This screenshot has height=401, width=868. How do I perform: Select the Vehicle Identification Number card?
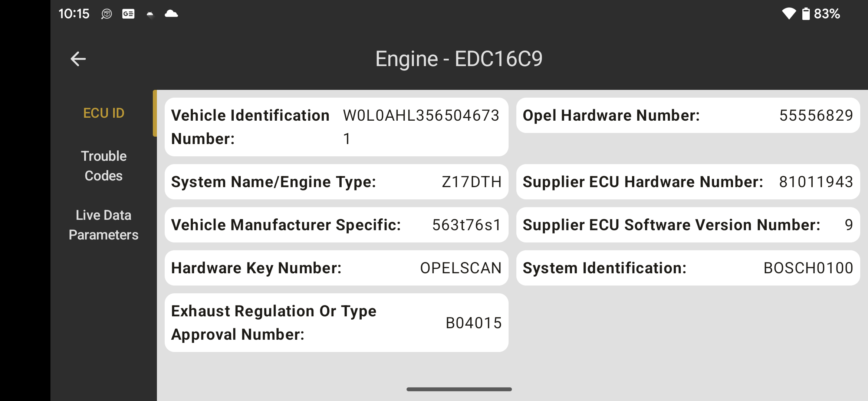336,127
